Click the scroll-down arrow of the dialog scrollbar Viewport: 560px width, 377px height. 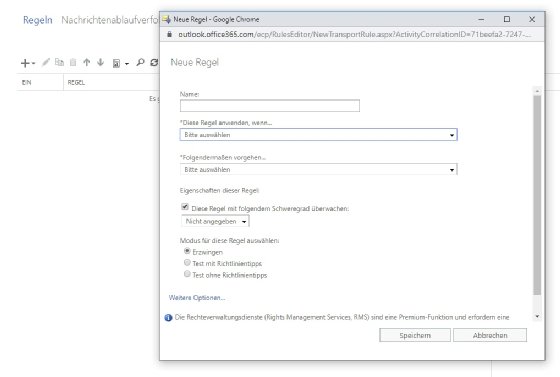click(537, 316)
